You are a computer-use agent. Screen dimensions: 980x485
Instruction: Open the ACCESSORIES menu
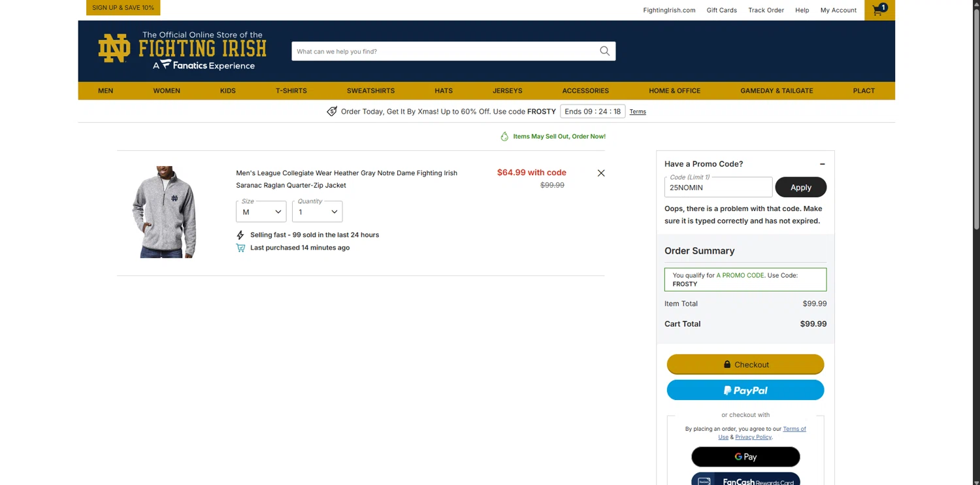pos(585,91)
